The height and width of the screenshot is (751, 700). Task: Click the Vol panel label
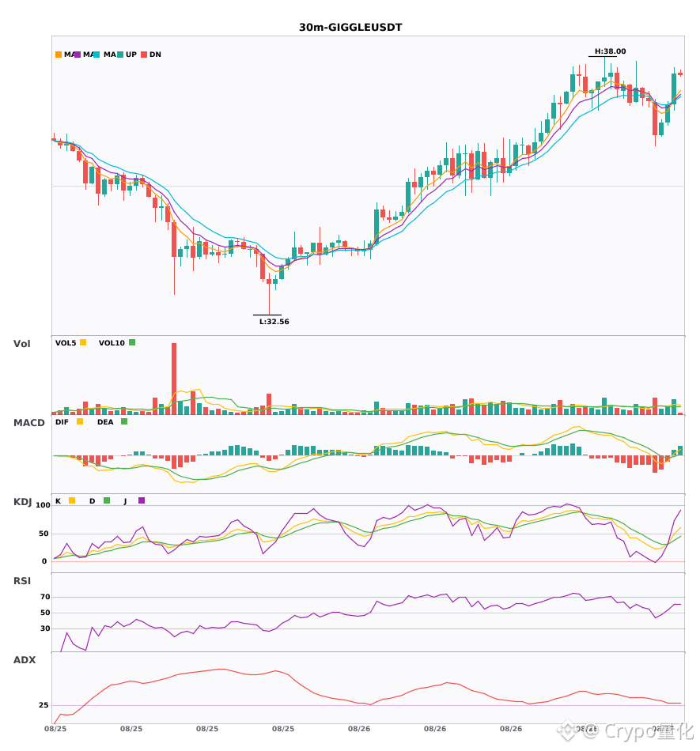[21, 344]
